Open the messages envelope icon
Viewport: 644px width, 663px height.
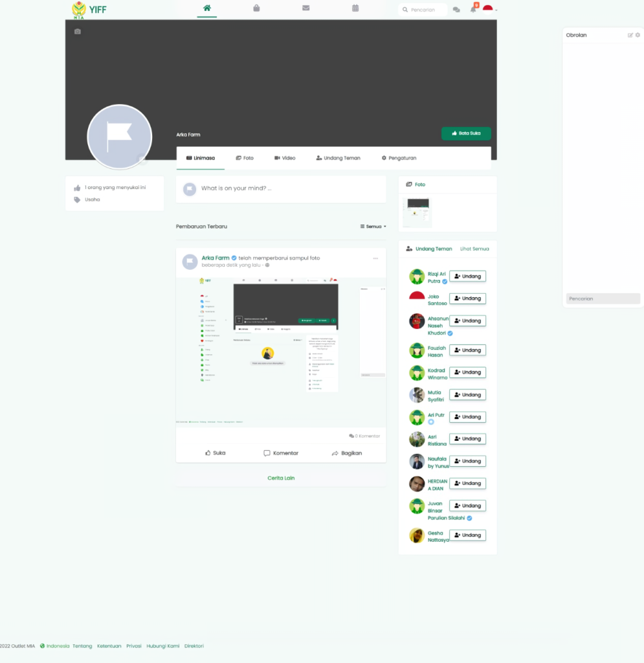click(306, 8)
